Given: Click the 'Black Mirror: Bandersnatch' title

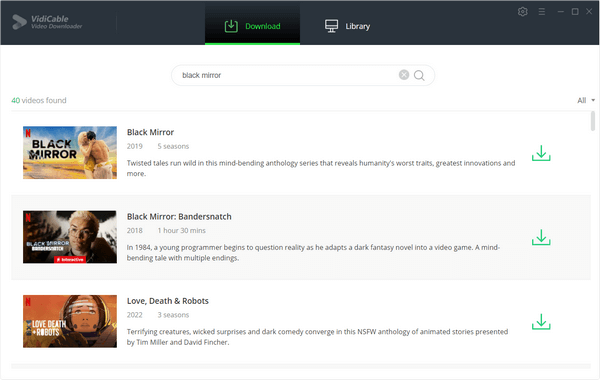Looking at the screenshot, I should click(x=179, y=217).
